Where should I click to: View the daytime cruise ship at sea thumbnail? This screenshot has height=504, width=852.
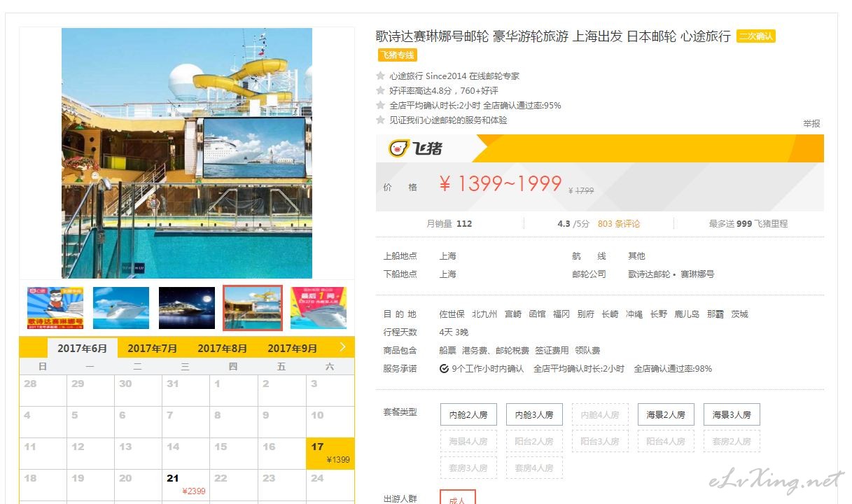121,308
